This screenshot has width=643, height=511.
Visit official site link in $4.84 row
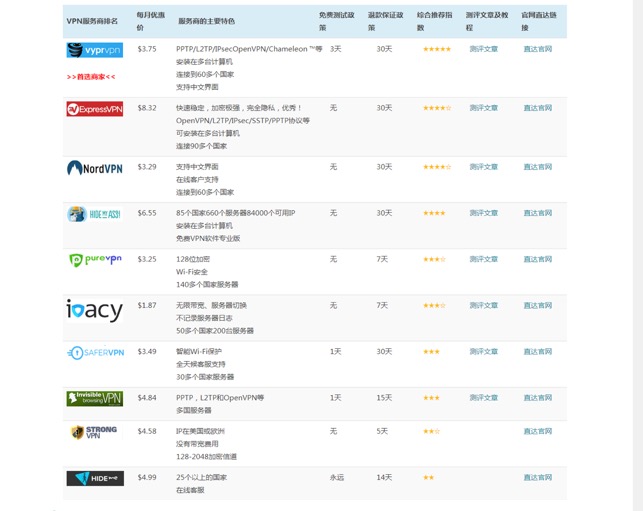(x=538, y=397)
